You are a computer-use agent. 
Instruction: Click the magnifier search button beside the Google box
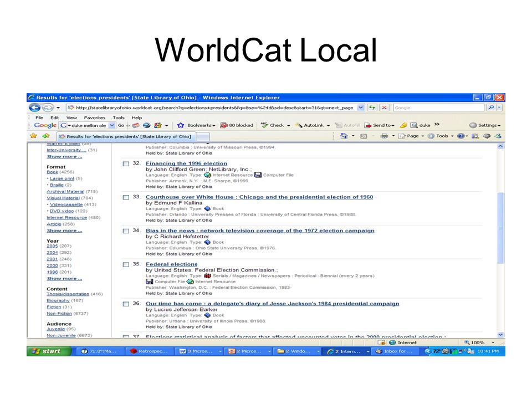pos(490,108)
